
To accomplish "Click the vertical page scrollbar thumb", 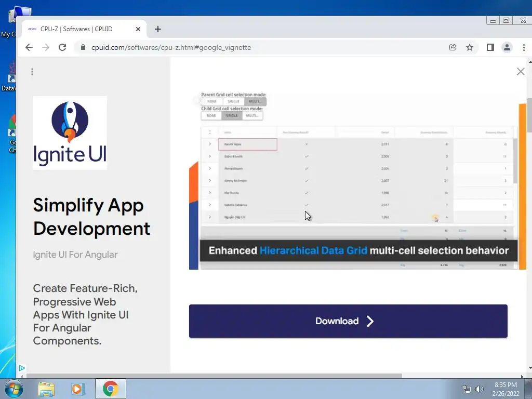I will 529,115.
